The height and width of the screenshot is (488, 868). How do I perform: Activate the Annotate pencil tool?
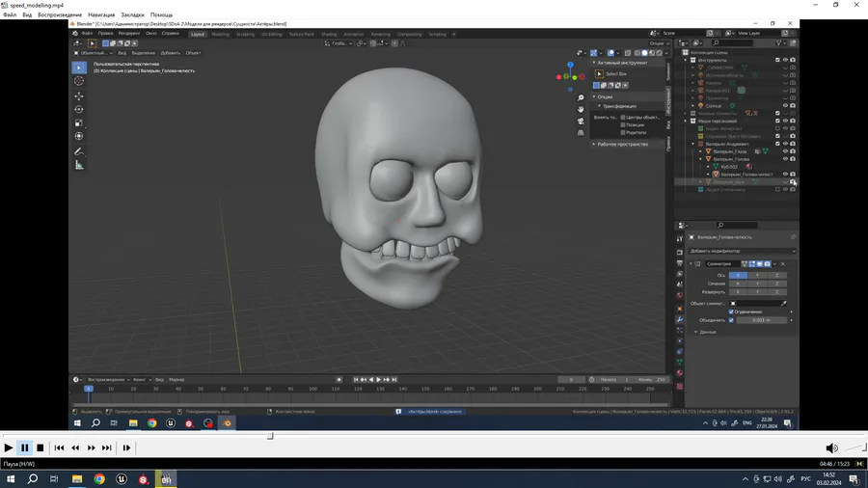coord(79,151)
